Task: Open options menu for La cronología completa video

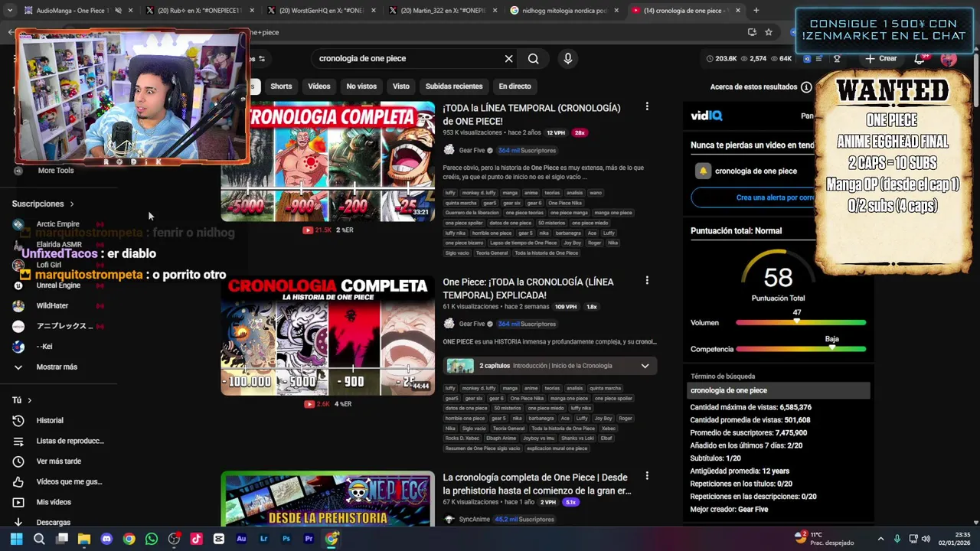Action: coord(647,476)
